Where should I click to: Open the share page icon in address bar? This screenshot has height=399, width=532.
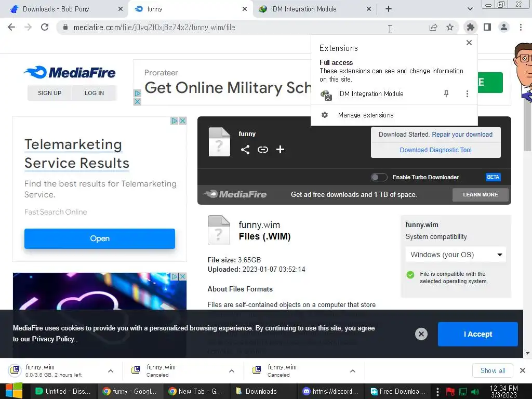click(433, 28)
